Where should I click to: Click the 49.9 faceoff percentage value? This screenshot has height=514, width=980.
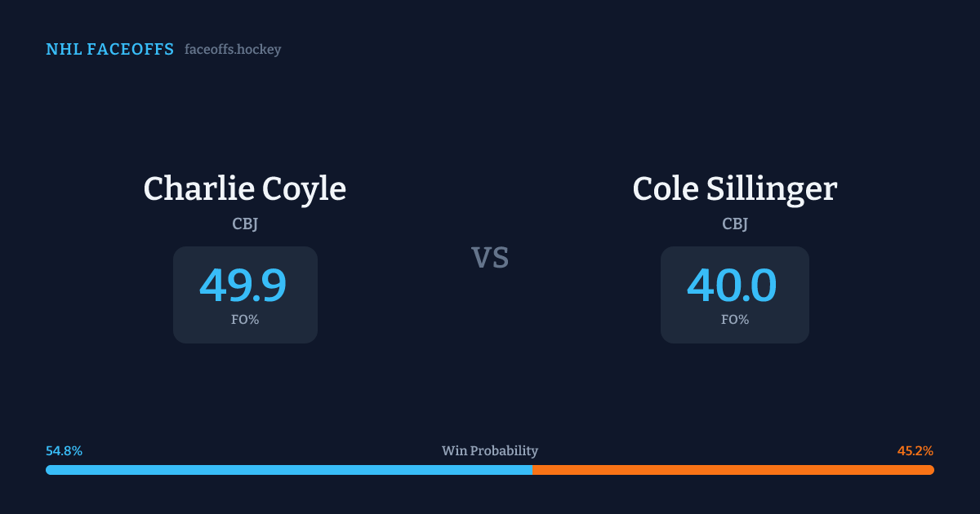tap(243, 286)
